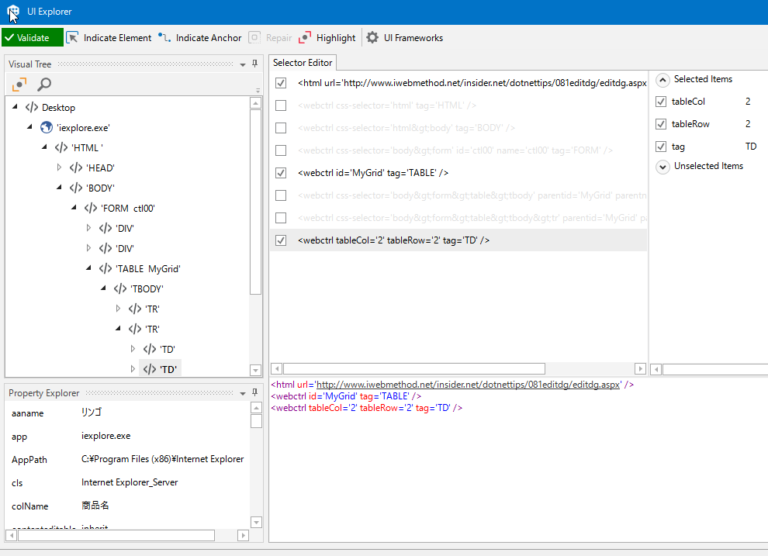Click the Indicate Element tool icon

(x=73, y=38)
